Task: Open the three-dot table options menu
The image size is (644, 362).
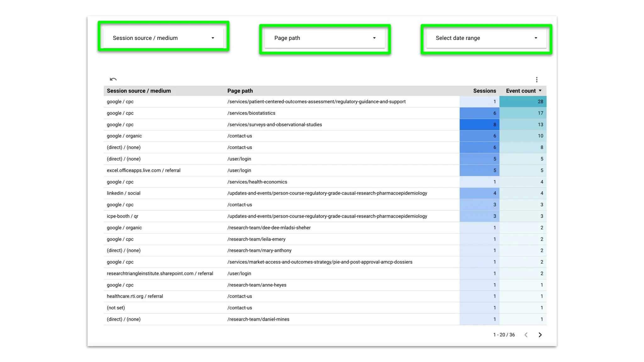Action: pyautogui.click(x=536, y=80)
